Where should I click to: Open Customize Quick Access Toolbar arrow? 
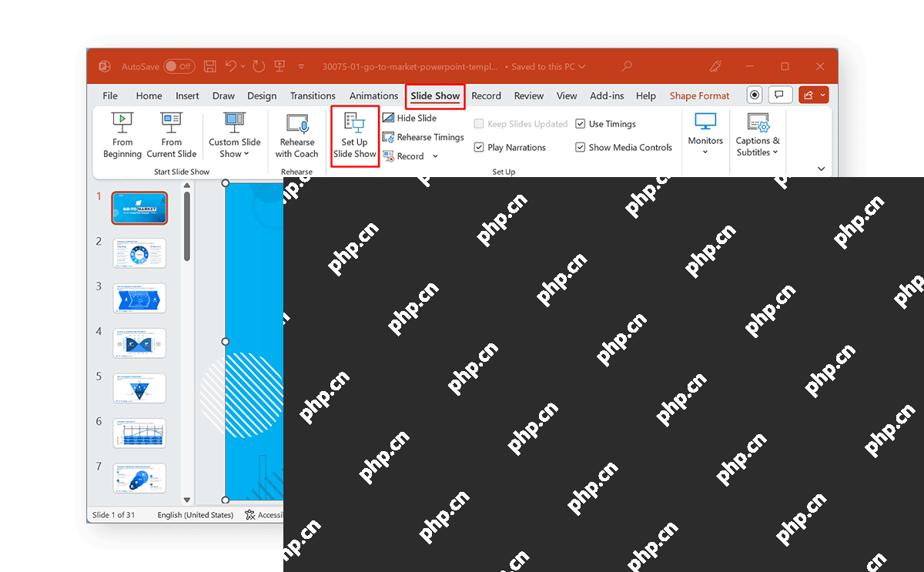tap(302, 67)
